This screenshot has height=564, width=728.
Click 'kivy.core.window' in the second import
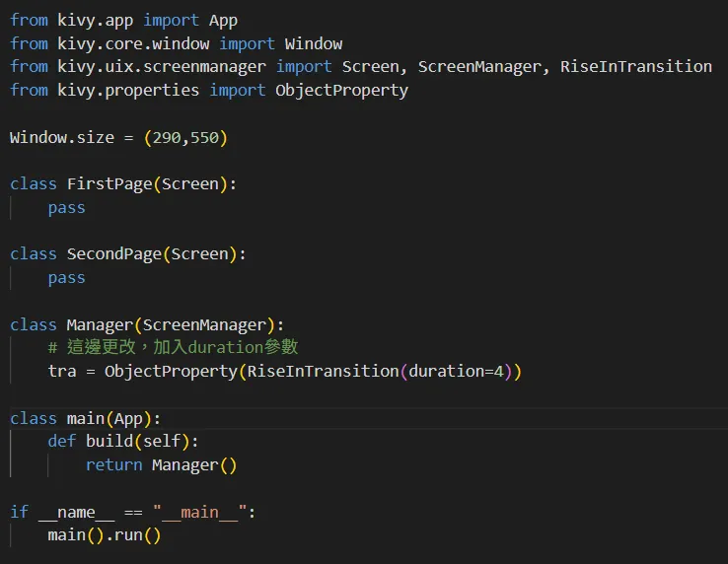tap(133, 43)
